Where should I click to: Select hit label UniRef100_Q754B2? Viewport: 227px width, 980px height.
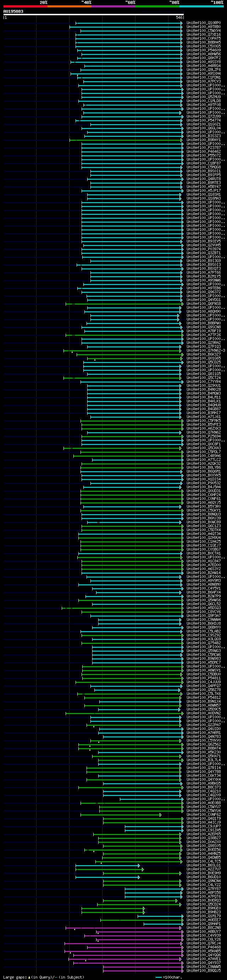(x=203, y=643)
